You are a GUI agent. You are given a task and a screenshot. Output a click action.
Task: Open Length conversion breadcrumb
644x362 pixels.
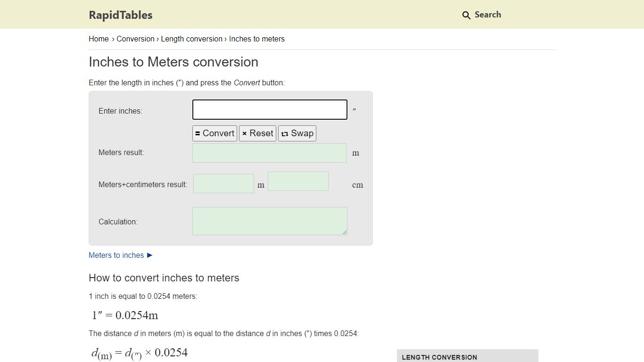click(191, 39)
